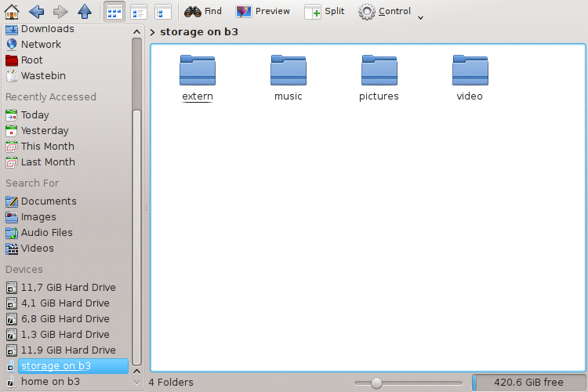Switch to Icons view mode
Screen dimensions: 588x392
[114, 12]
